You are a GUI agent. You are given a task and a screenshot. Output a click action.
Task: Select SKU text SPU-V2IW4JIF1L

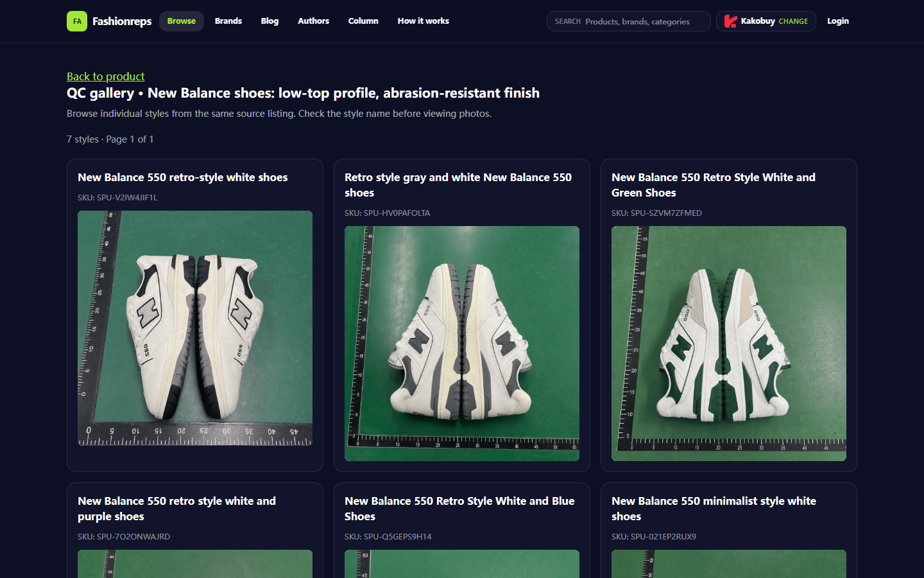coord(117,198)
